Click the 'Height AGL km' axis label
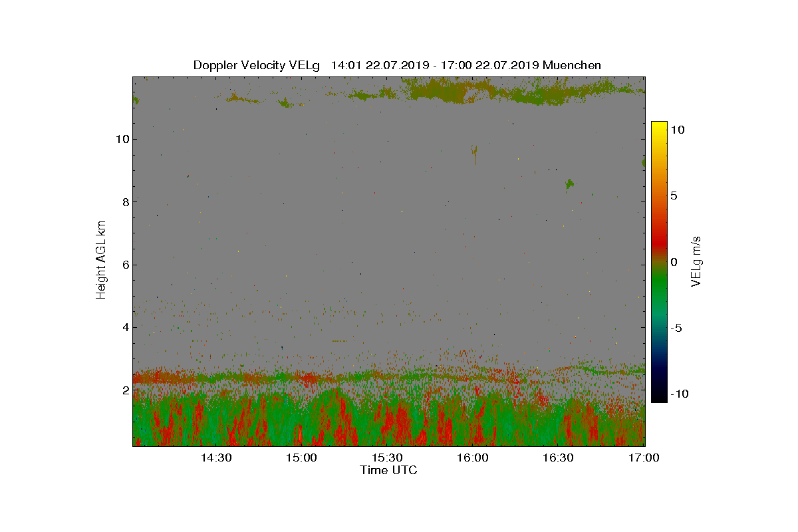The image size is (798, 532). pyautogui.click(x=101, y=259)
